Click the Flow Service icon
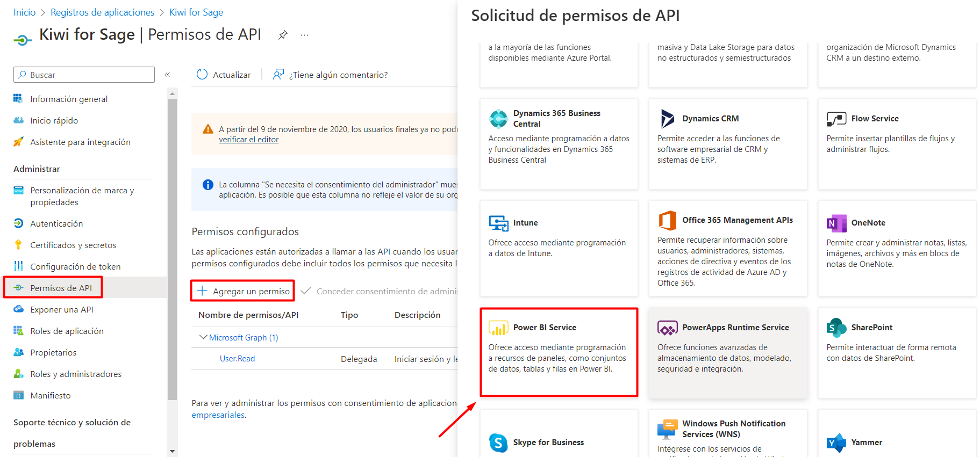The image size is (980, 457). pos(836,119)
